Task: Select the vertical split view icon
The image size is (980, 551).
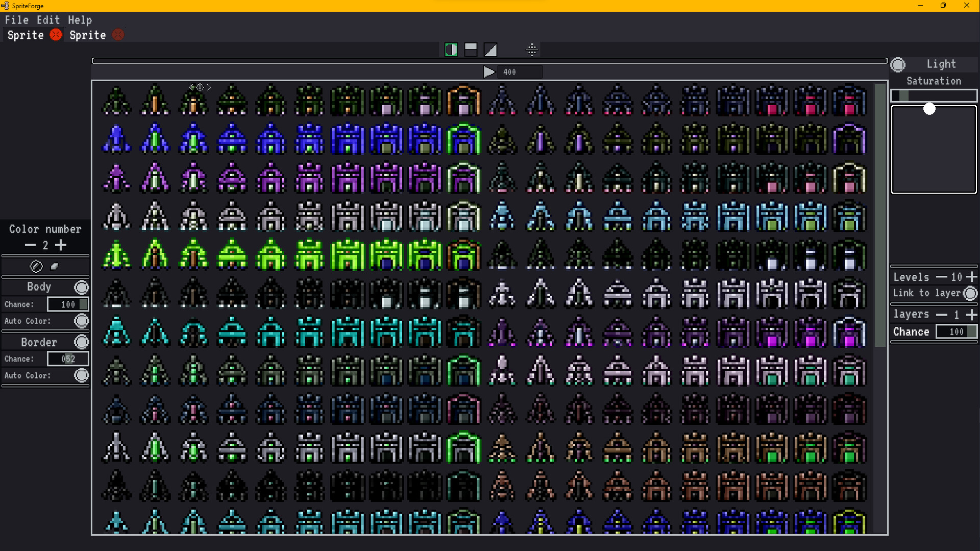Action: (451, 50)
